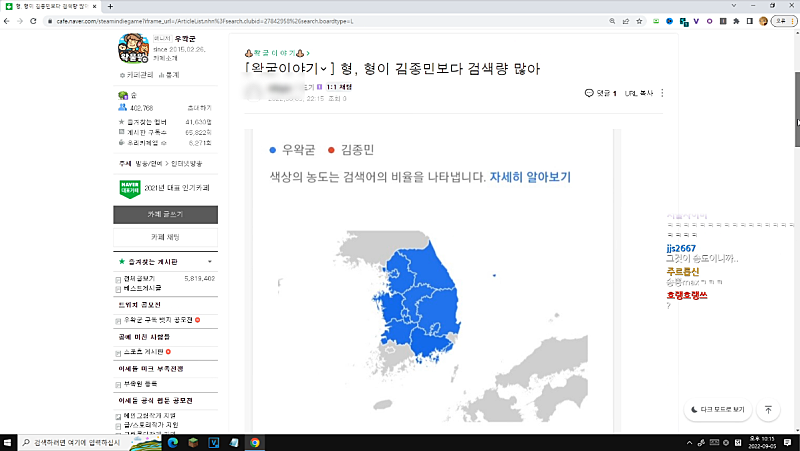This screenshot has height=451, width=800.
Task: Share this page via the share icon
Action: pyautogui.click(x=626, y=21)
